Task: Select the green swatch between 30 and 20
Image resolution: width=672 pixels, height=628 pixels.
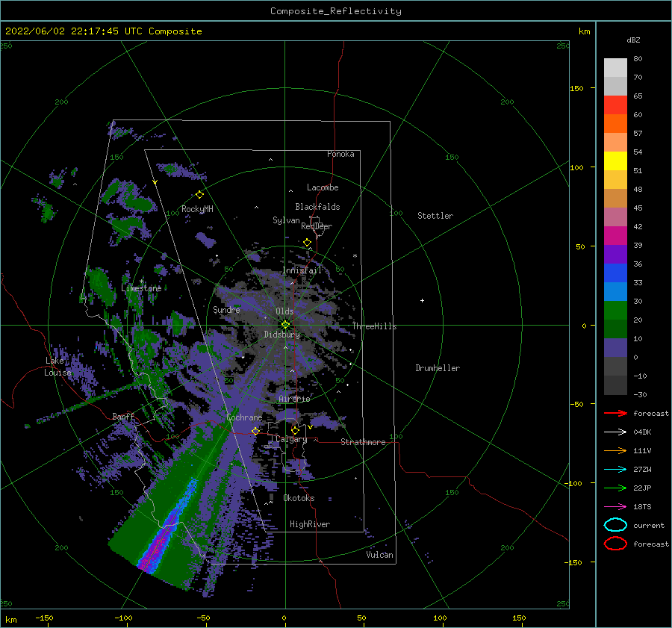Action: point(615,310)
